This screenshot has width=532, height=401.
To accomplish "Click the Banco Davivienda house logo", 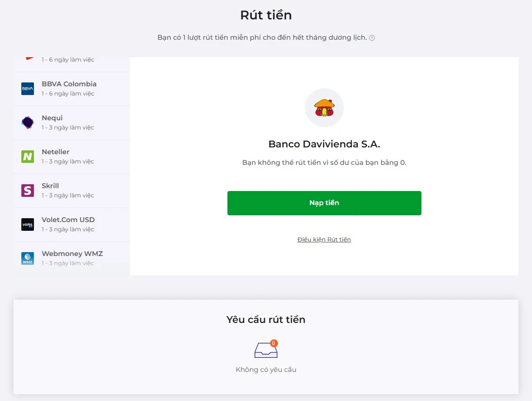I will (324, 108).
